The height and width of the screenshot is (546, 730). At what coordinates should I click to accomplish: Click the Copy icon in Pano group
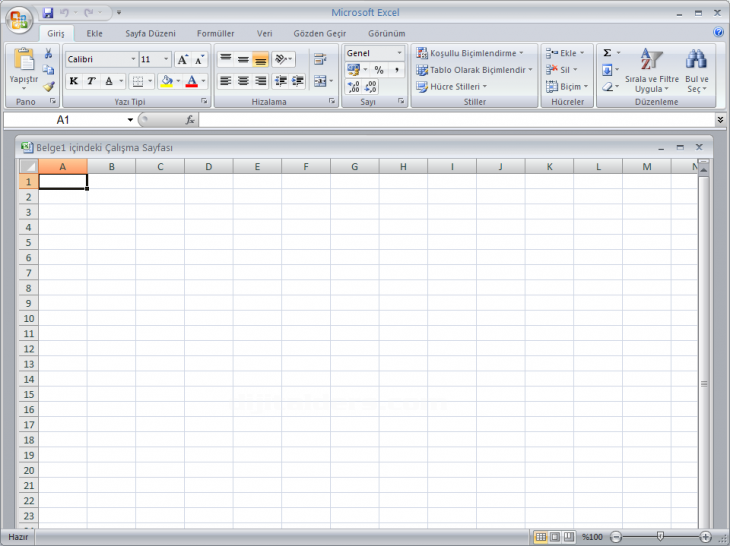click(48, 70)
